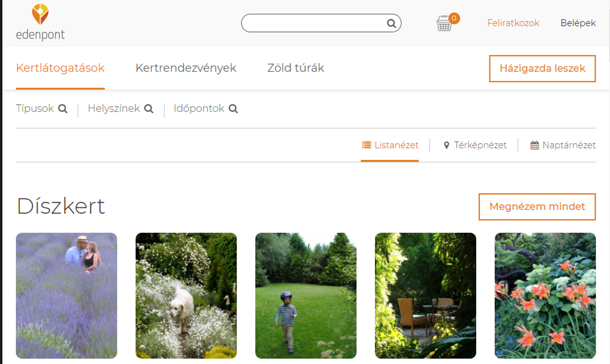
Task: Click the Feliratkozok link
Action: point(513,23)
